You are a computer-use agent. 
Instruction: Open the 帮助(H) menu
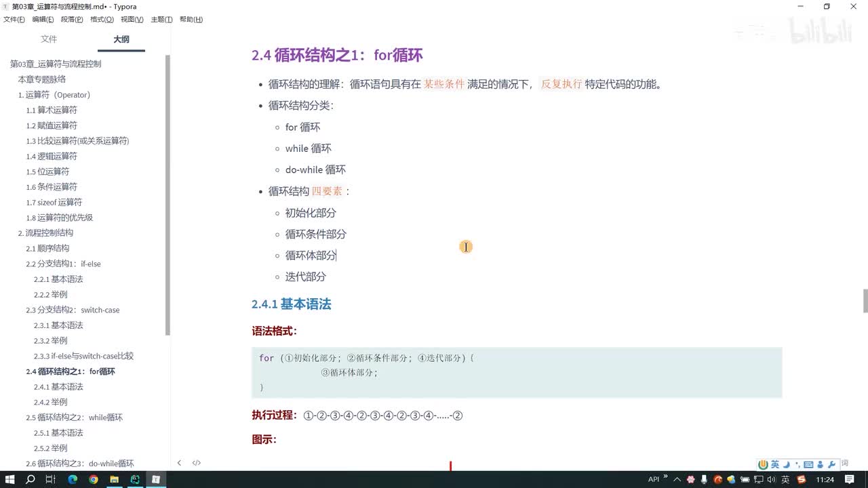[x=191, y=20]
